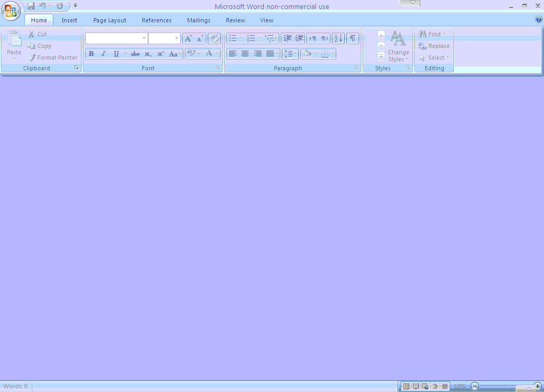
Task: Switch to the Home tab
Action: click(39, 20)
